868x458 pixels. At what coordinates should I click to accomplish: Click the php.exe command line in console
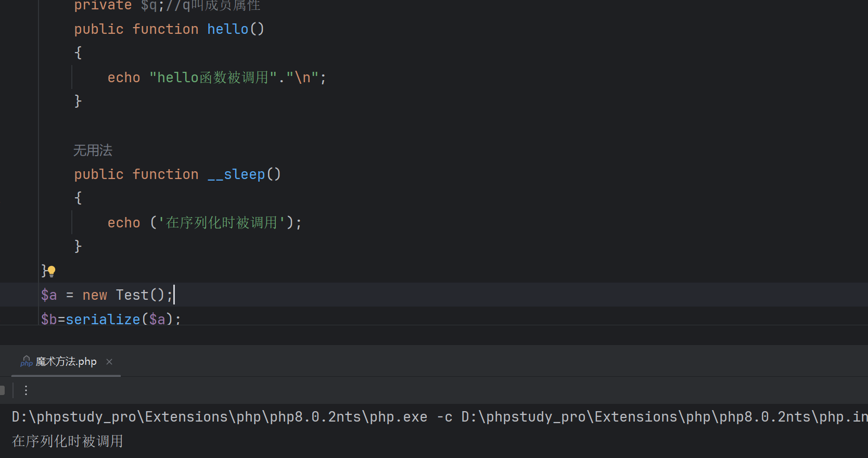pyautogui.click(x=440, y=417)
